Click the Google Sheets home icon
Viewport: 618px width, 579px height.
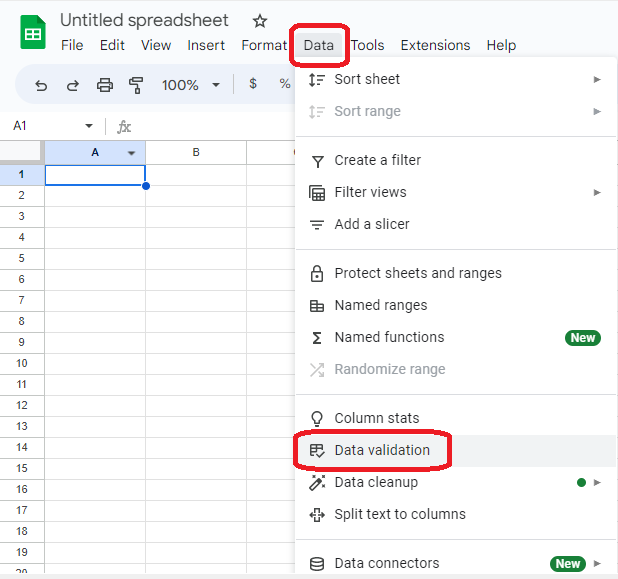[33, 32]
